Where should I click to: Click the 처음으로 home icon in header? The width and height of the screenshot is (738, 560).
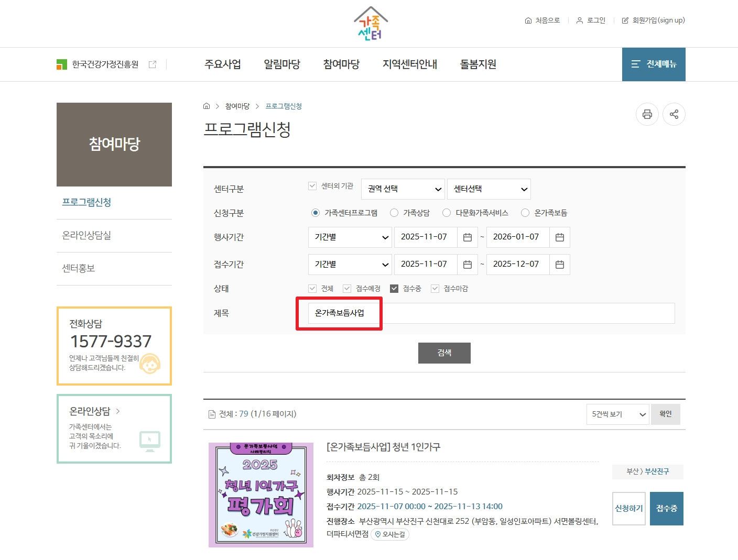(x=528, y=20)
